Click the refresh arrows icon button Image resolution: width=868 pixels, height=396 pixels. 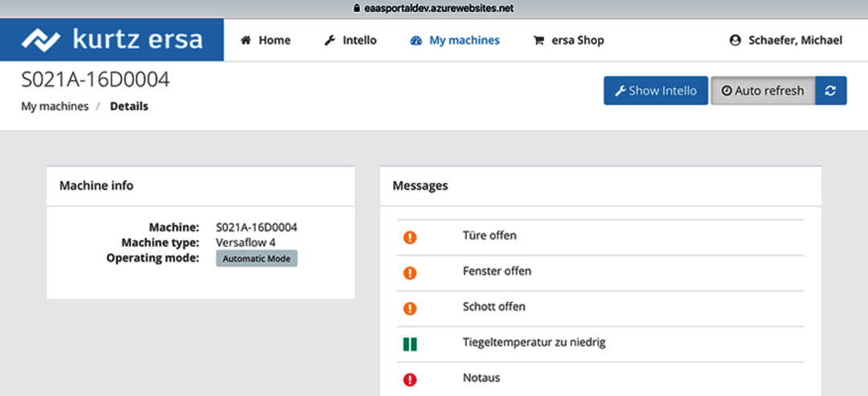pos(829,91)
